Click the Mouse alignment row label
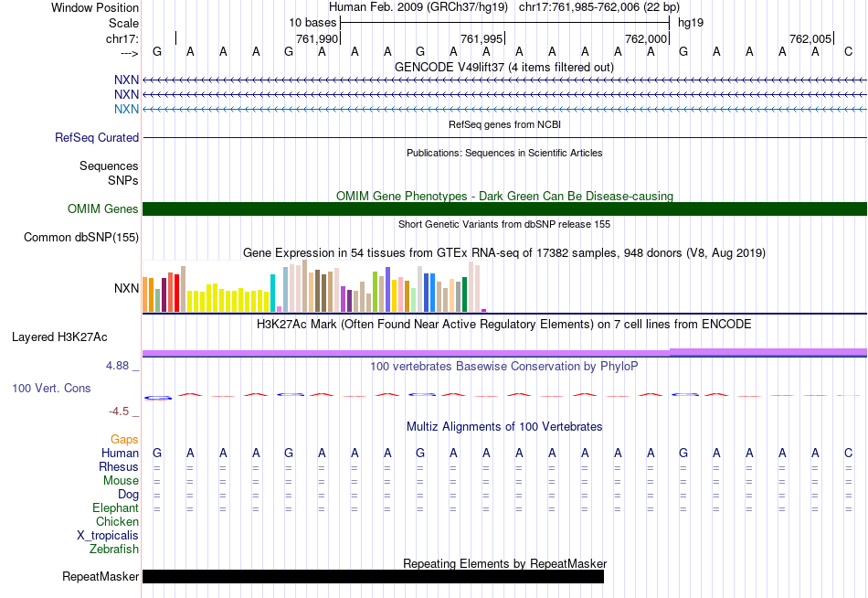This screenshot has width=868, height=598. tap(121, 481)
